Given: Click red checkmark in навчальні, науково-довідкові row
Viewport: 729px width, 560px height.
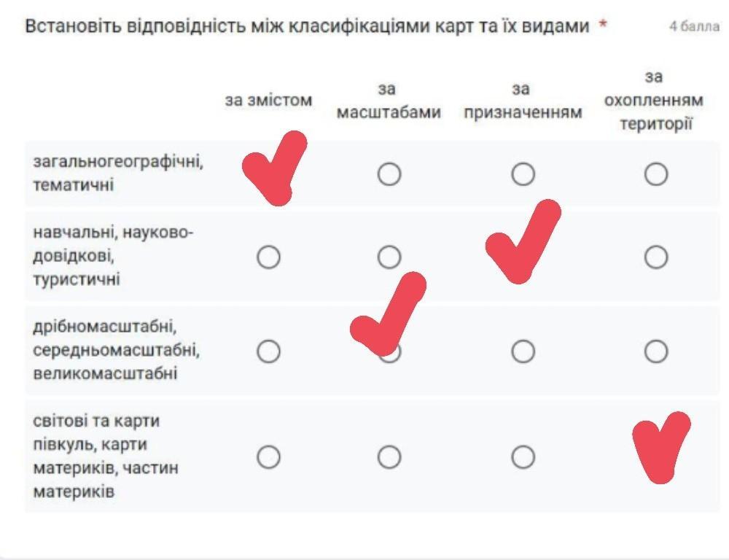Looking at the screenshot, I should [x=521, y=244].
